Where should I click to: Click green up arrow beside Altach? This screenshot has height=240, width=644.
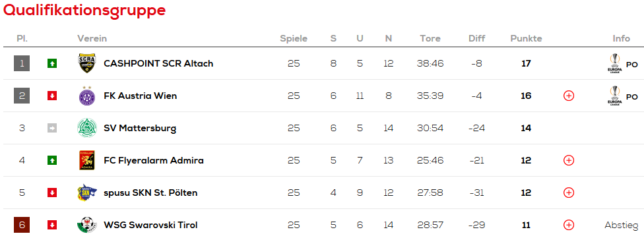pyautogui.click(x=51, y=63)
